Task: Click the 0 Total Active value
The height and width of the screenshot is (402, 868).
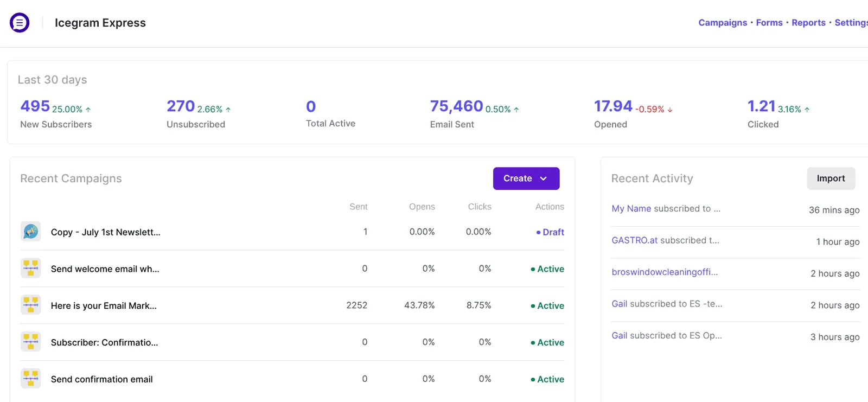Action: click(x=311, y=106)
